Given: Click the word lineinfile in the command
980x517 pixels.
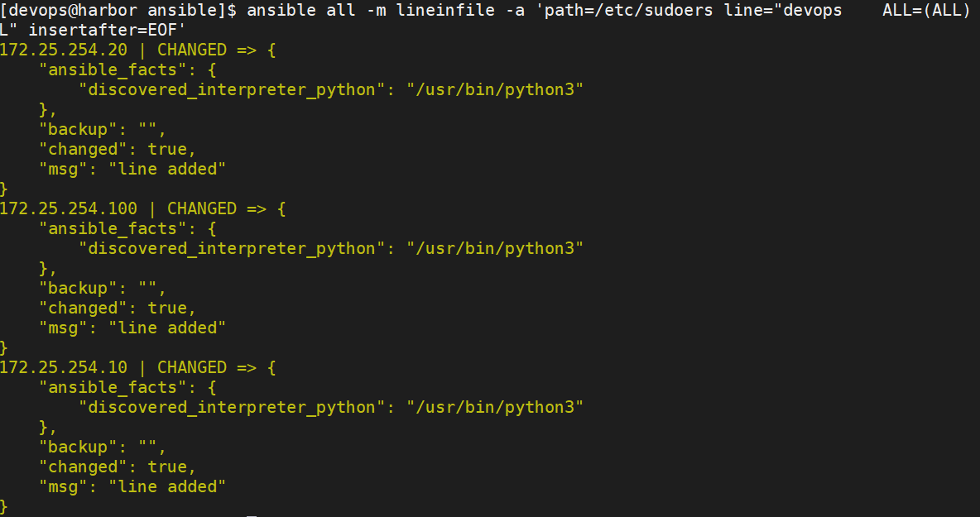Looking at the screenshot, I should (445, 11).
